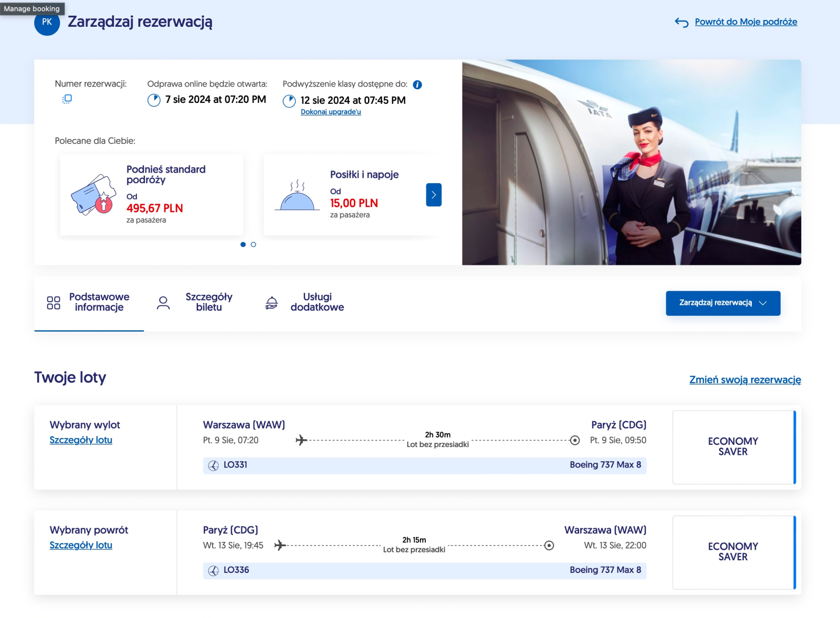
Task: Click the clock icon beside online check-in time
Action: pyautogui.click(x=154, y=100)
